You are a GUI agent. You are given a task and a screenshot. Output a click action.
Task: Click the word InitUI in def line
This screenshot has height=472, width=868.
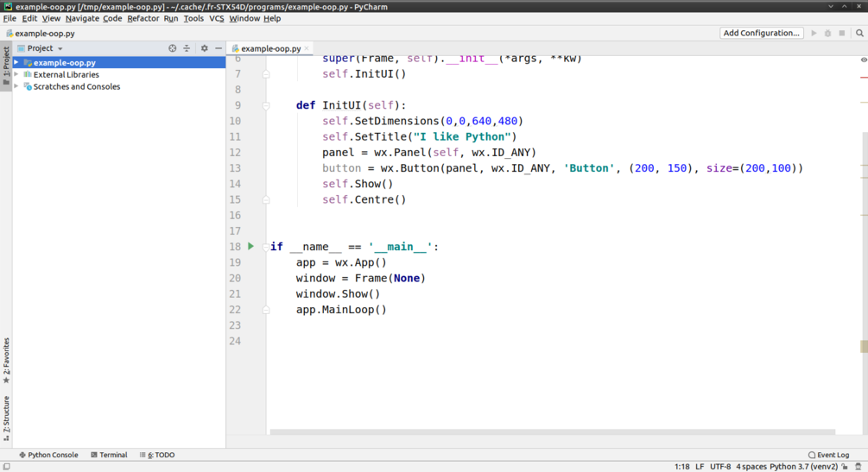point(341,105)
